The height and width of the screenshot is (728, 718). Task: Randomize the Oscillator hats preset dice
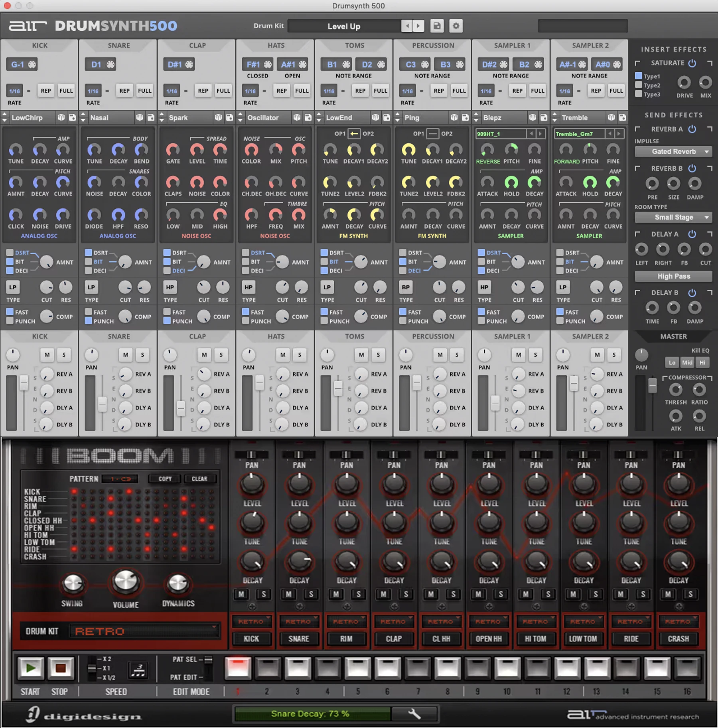pyautogui.click(x=297, y=117)
